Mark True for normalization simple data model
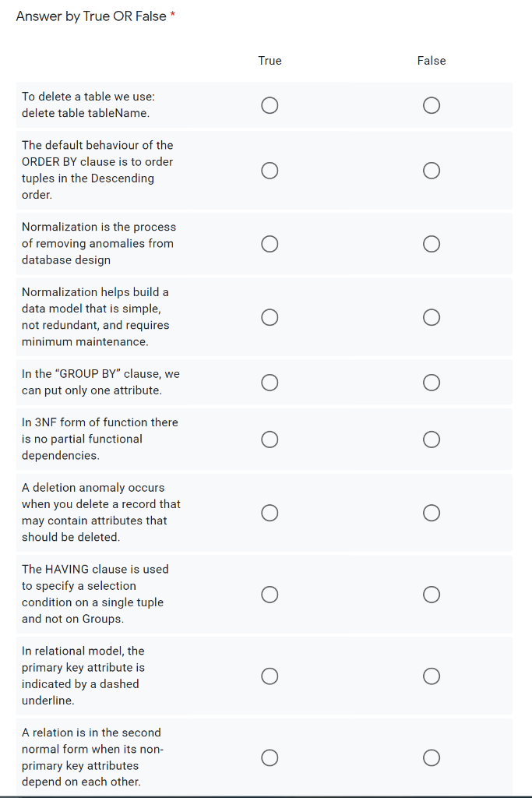The image size is (532, 798). tap(270, 317)
